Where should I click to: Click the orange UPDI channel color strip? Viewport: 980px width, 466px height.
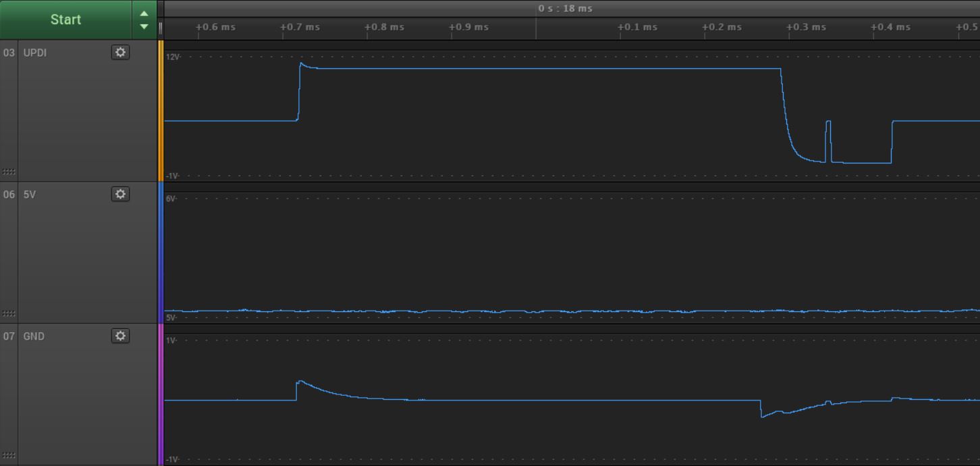pos(161,111)
